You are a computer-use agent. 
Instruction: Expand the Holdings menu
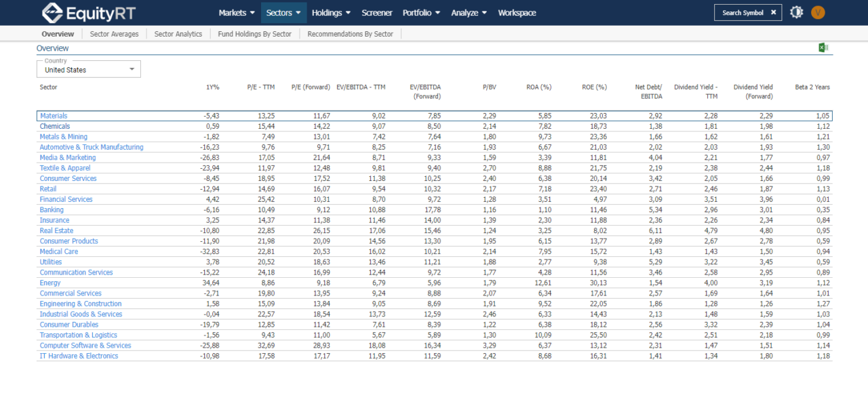(x=331, y=13)
